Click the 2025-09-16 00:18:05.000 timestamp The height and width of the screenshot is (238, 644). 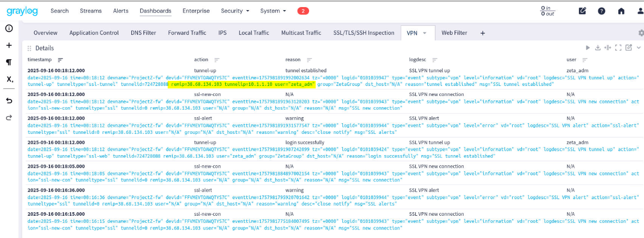tap(56, 166)
